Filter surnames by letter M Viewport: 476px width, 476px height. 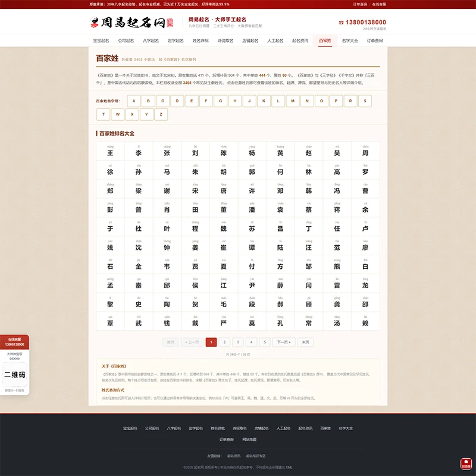click(x=293, y=101)
